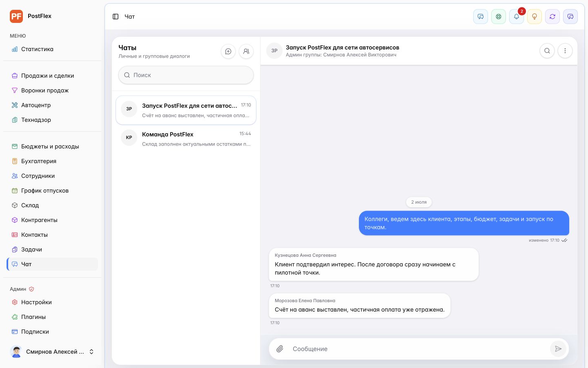Toggle the sidebar panel icon beside Чат title
This screenshot has width=588, height=368.
116,17
